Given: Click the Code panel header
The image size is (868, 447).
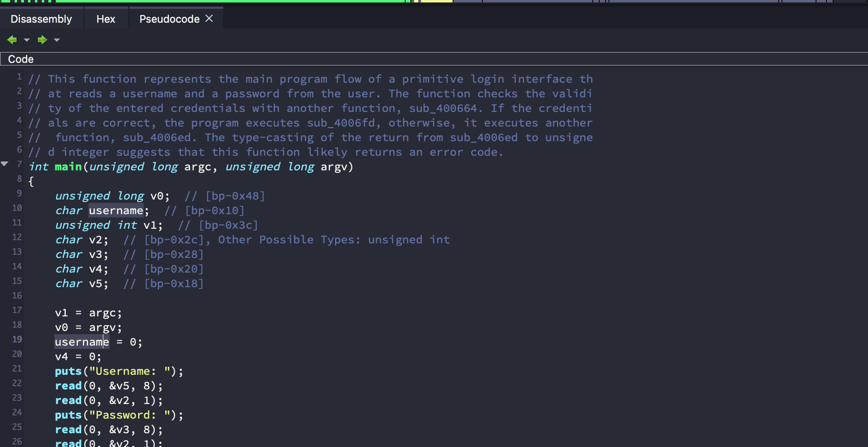Looking at the screenshot, I should coord(21,59).
